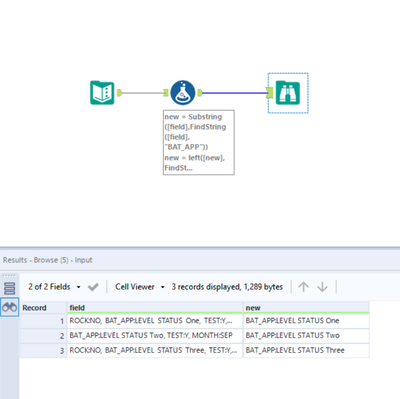Click the Record column header

[x=43, y=308]
